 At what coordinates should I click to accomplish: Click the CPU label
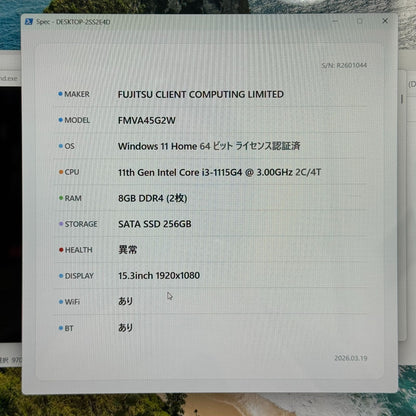(72, 172)
